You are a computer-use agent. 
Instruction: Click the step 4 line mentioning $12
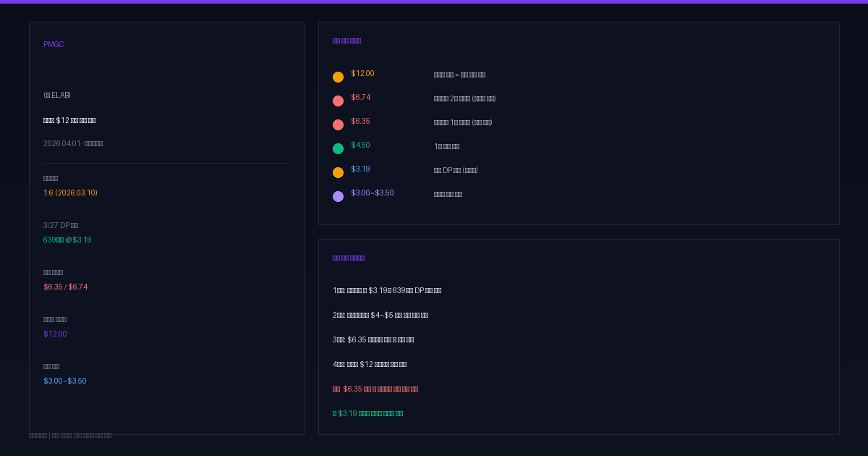coord(370,365)
